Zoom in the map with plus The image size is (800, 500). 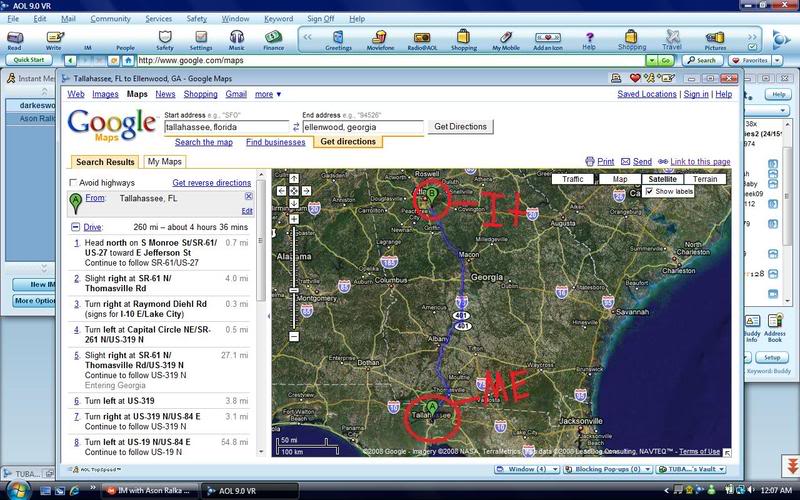point(294,219)
